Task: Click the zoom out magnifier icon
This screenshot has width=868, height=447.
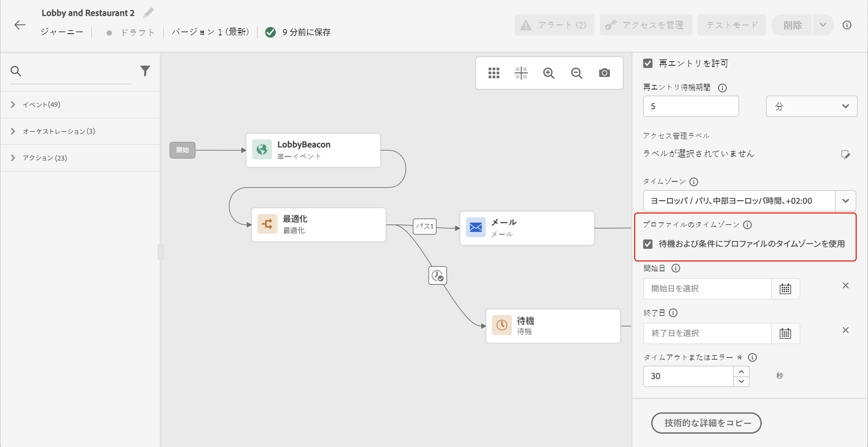Action: (x=577, y=73)
